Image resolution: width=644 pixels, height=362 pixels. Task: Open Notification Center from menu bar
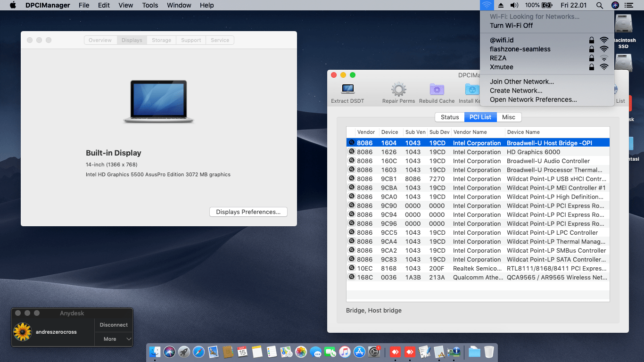628,5
